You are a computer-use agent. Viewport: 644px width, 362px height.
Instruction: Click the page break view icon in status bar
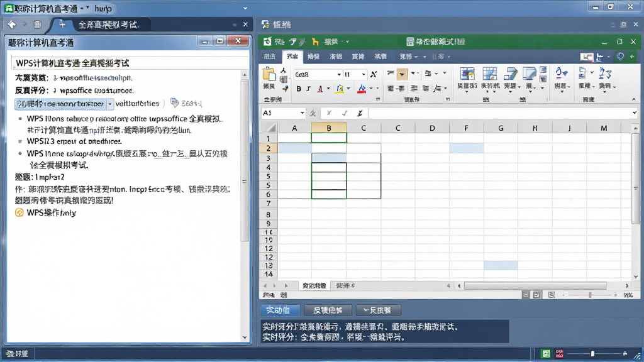click(x=552, y=295)
